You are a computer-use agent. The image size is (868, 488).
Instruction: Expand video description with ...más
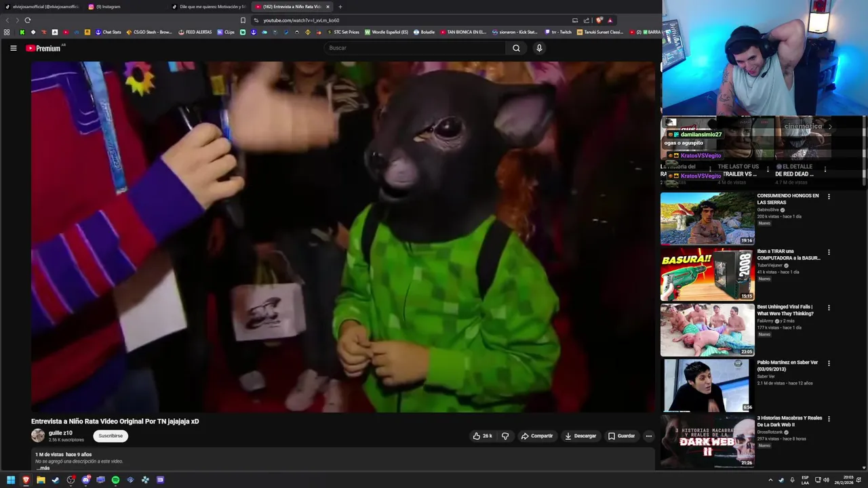click(x=43, y=468)
